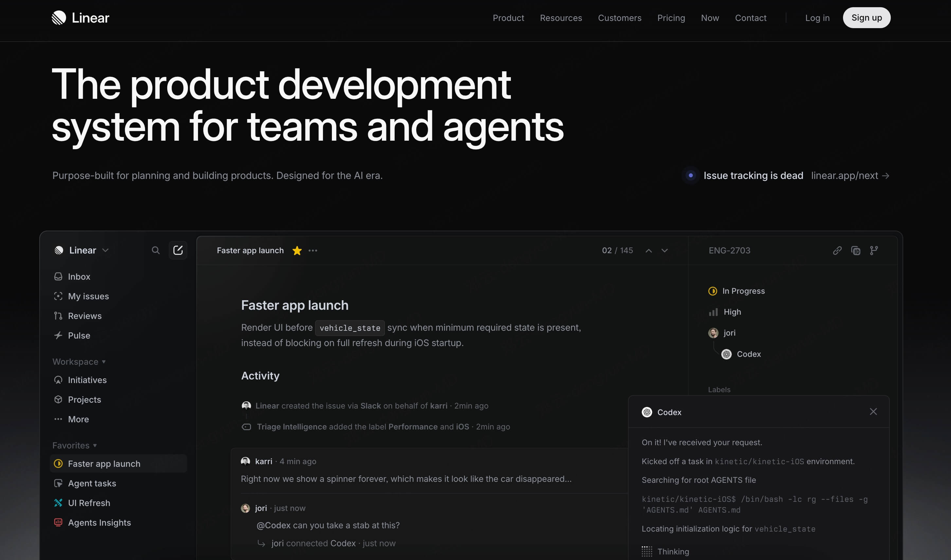
Task: Click the Faster app launch issue title
Action: [295, 305]
